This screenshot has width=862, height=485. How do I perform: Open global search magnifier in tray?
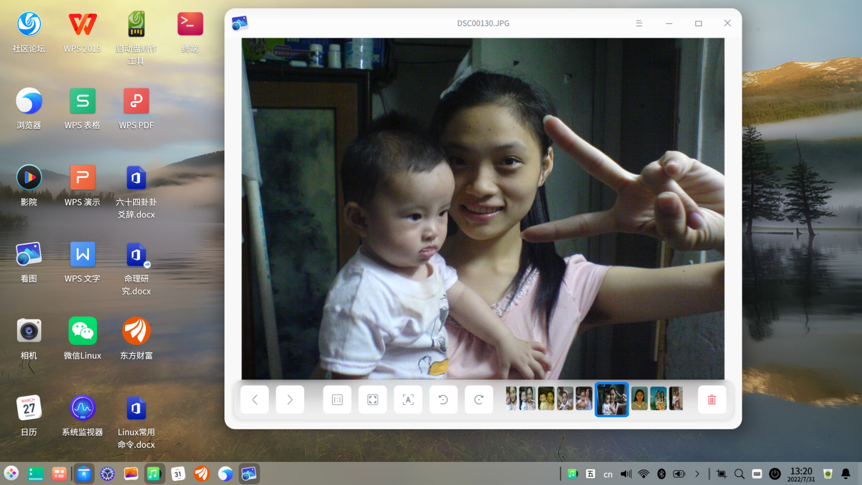click(739, 473)
